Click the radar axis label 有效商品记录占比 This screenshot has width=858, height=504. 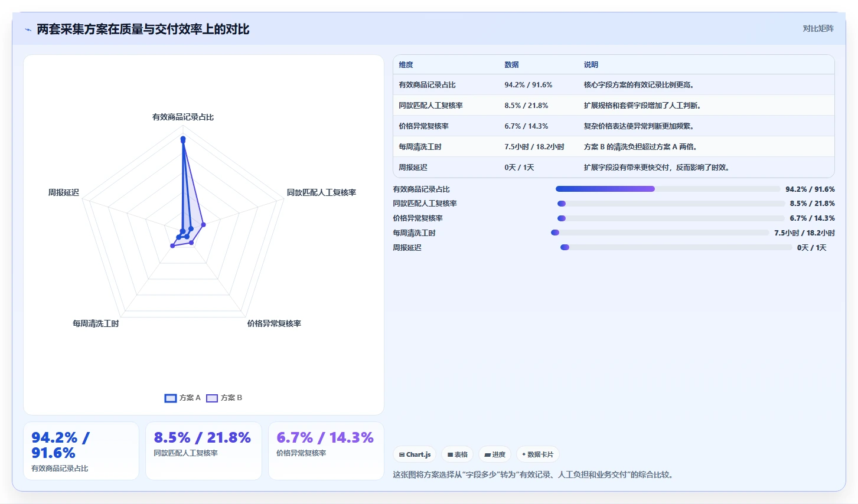[183, 117]
